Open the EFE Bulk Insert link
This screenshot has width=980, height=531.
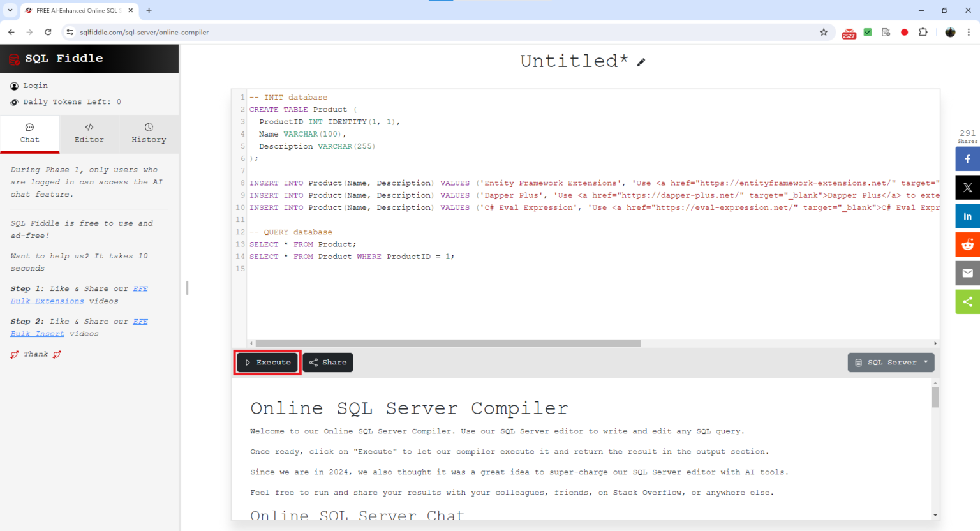[37, 333]
